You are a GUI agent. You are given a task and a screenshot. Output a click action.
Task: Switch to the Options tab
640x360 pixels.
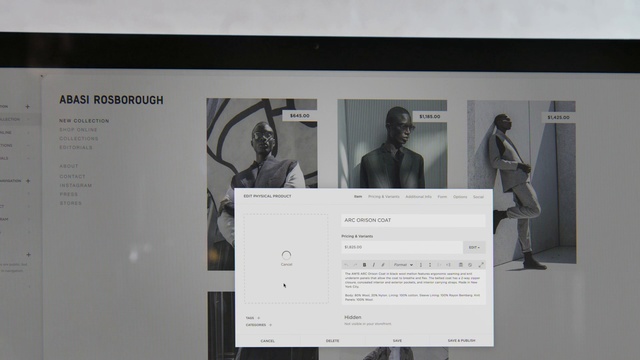pos(460,197)
